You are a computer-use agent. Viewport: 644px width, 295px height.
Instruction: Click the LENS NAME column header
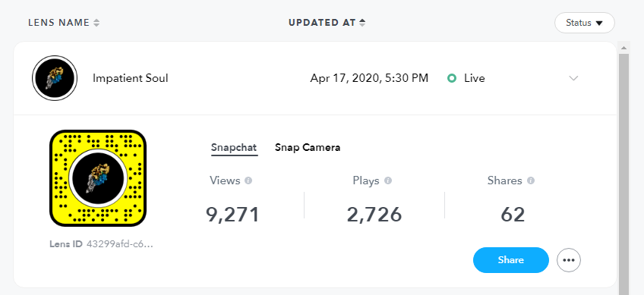pyautogui.click(x=58, y=23)
